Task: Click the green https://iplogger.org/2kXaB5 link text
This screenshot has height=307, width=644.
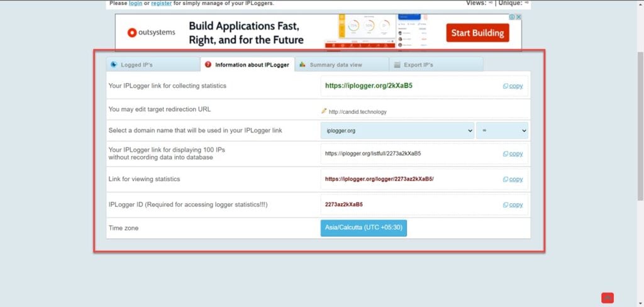Action: pyautogui.click(x=369, y=86)
